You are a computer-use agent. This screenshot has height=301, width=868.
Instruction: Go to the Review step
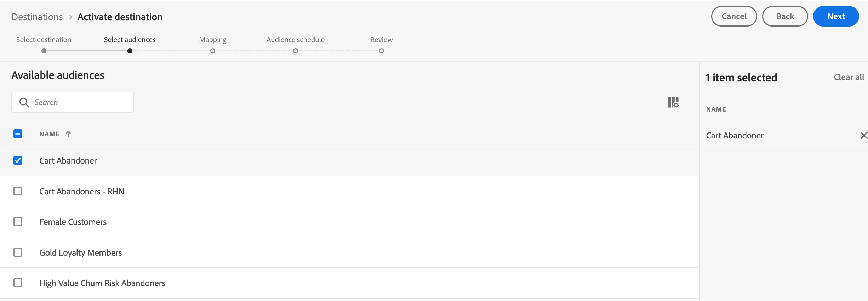click(x=382, y=40)
